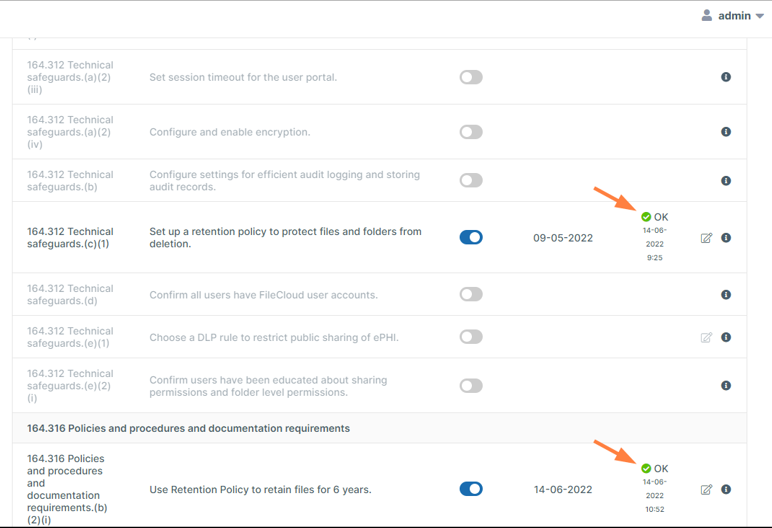
Task: Click the admin user profile icon
Action: (x=707, y=16)
